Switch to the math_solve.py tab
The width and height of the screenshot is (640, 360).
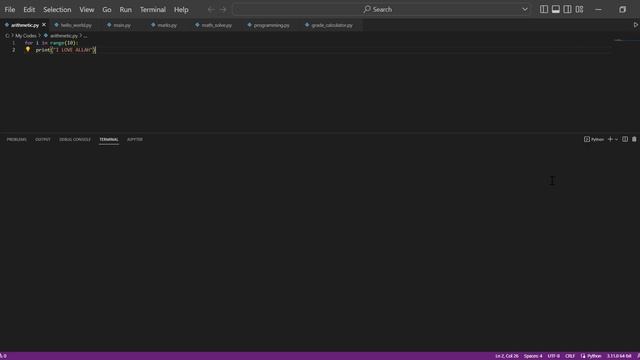pyautogui.click(x=216, y=25)
